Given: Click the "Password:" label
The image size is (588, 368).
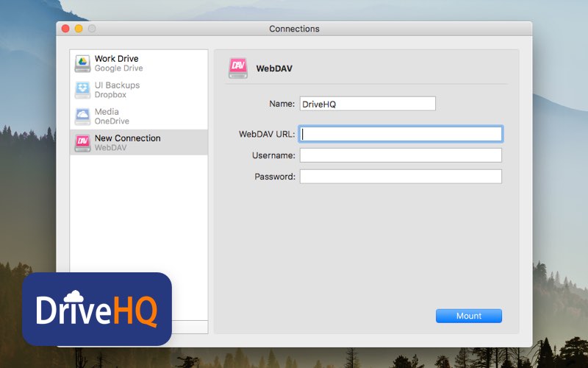Looking at the screenshot, I should (x=275, y=177).
